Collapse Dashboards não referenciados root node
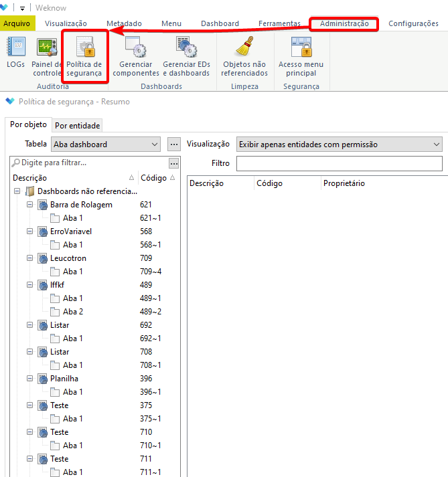 [x=17, y=191]
